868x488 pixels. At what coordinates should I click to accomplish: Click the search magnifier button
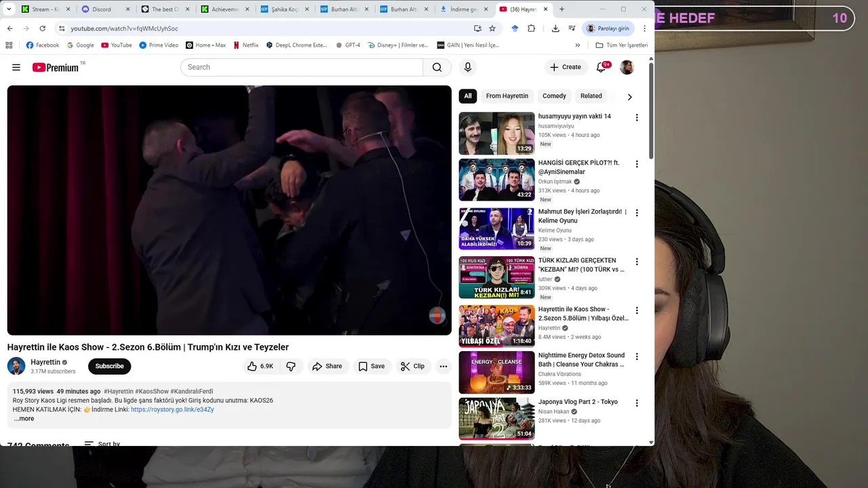(x=437, y=67)
